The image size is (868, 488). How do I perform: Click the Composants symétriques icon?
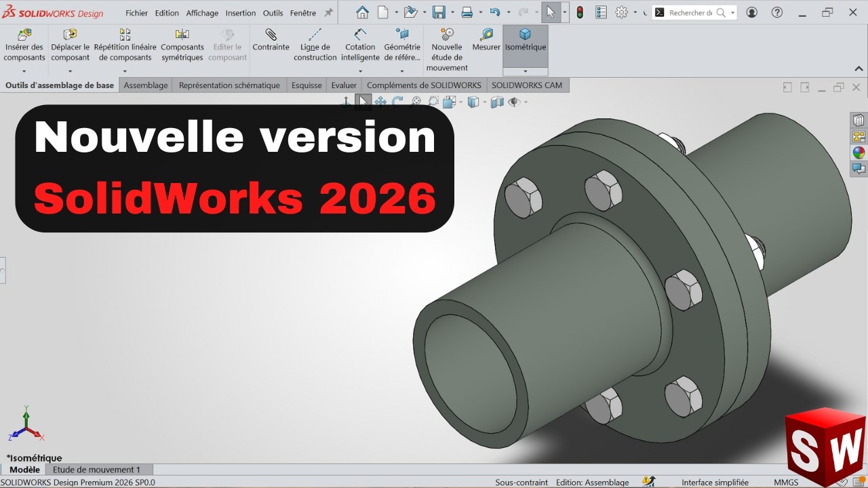tap(182, 34)
